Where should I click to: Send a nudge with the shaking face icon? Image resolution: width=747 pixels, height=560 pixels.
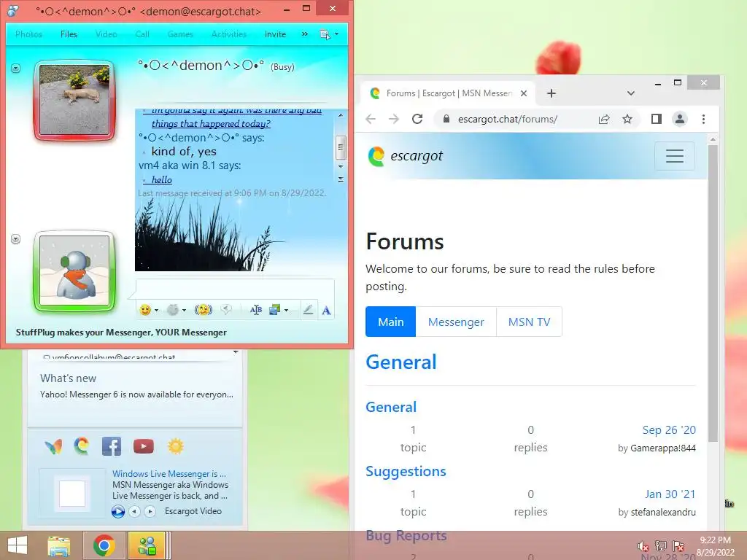[204, 310]
